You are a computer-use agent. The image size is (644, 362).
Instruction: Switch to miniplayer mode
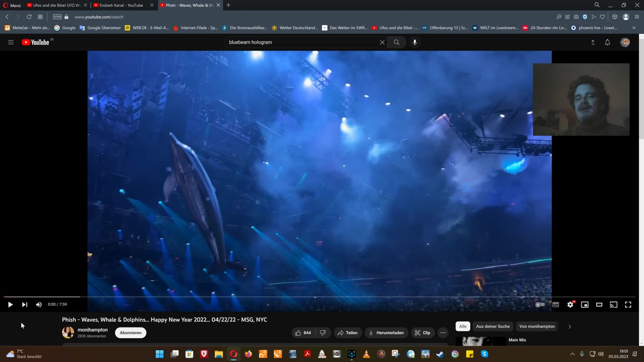585,304
